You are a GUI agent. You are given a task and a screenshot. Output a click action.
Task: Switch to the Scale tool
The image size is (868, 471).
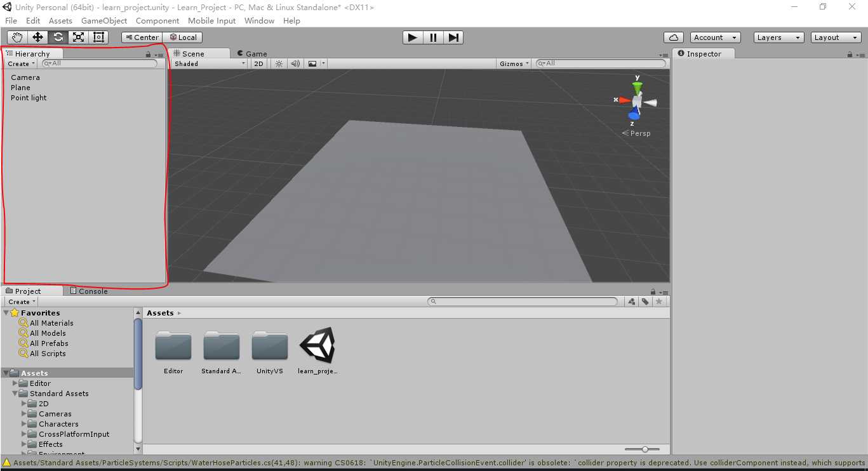(x=78, y=37)
